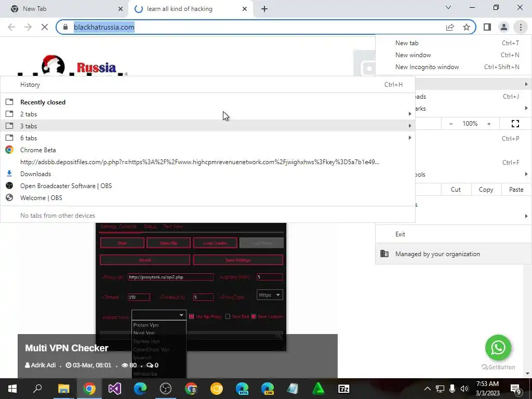Screen dimensions: 532x399
Task: Select New tab in Chrome menu
Action: click(x=454, y=43)
